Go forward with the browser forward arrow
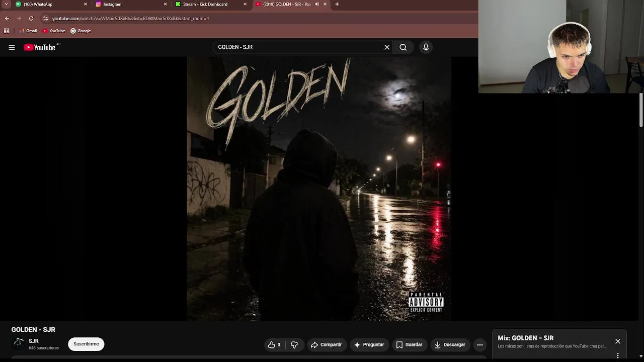This screenshot has width=644, height=362. point(19,19)
